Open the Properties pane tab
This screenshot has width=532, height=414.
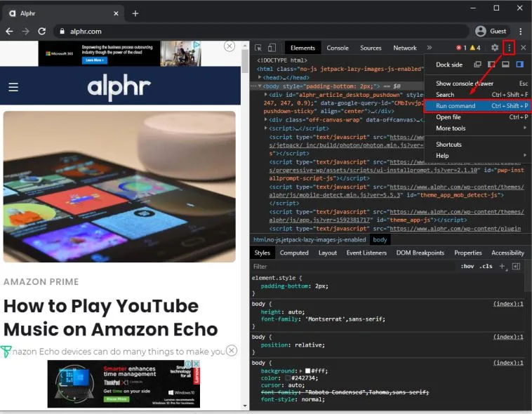(x=468, y=253)
